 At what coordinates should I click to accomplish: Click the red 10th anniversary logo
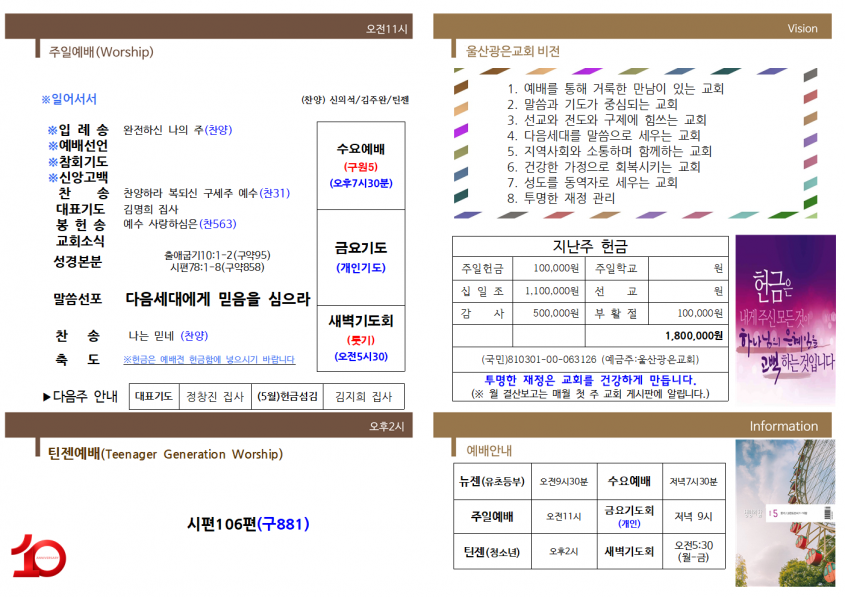click(x=38, y=556)
